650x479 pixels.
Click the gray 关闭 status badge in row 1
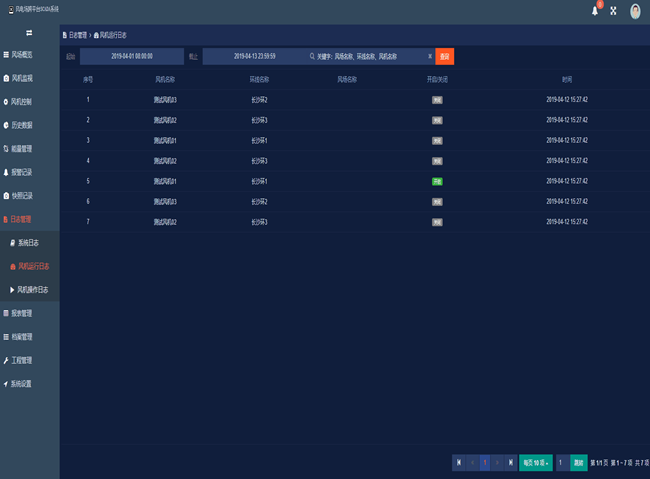(x=437, y=100)
